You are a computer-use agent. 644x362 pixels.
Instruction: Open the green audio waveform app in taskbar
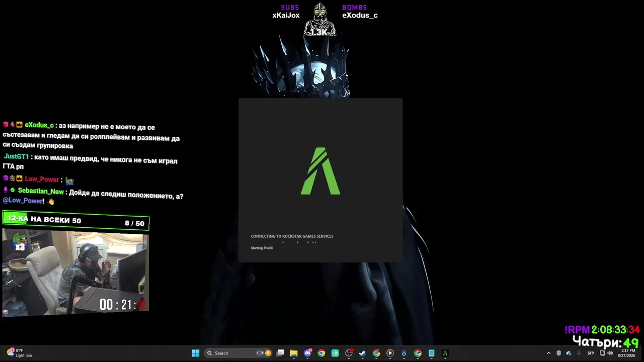coord(335,353)
